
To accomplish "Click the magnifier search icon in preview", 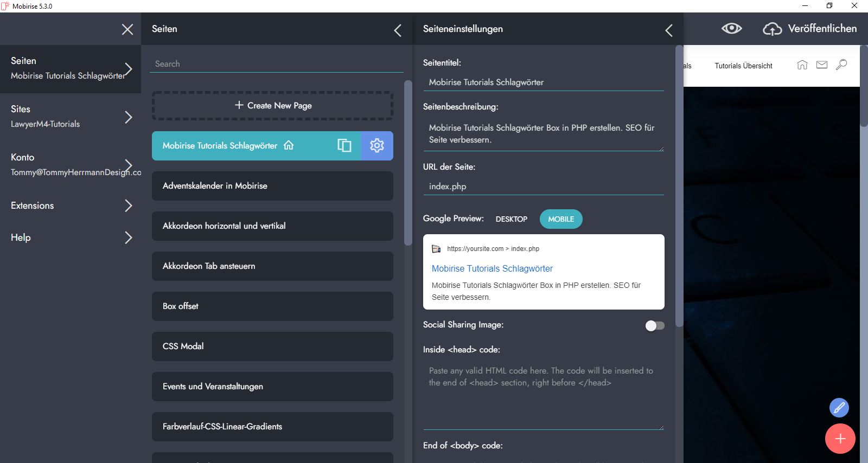I will [841, 65].
